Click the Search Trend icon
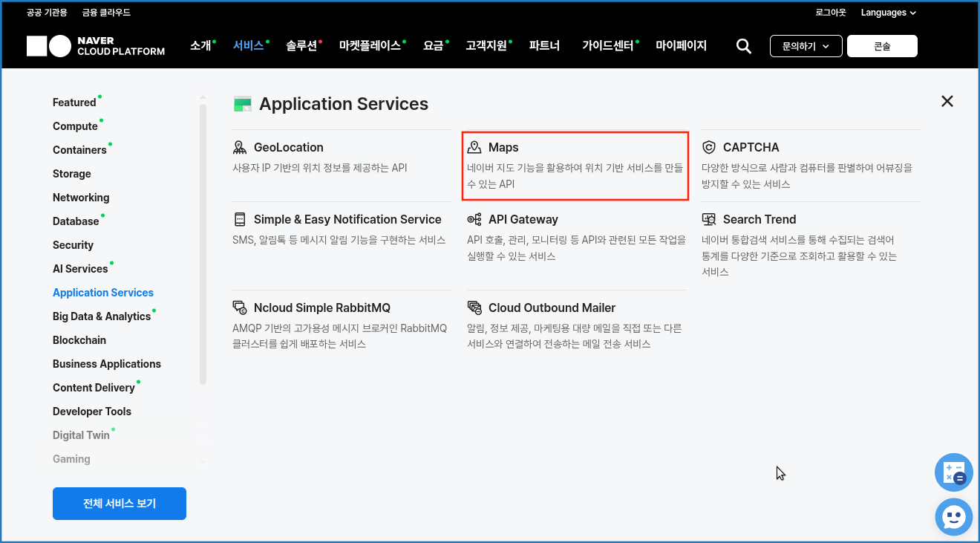 coord(709,219)
